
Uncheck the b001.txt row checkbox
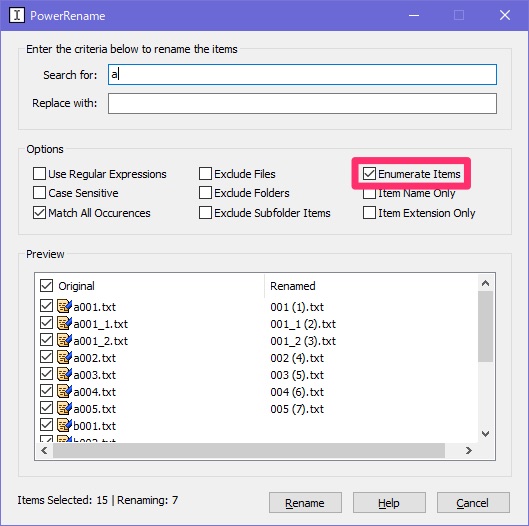(x=46, y=425)
